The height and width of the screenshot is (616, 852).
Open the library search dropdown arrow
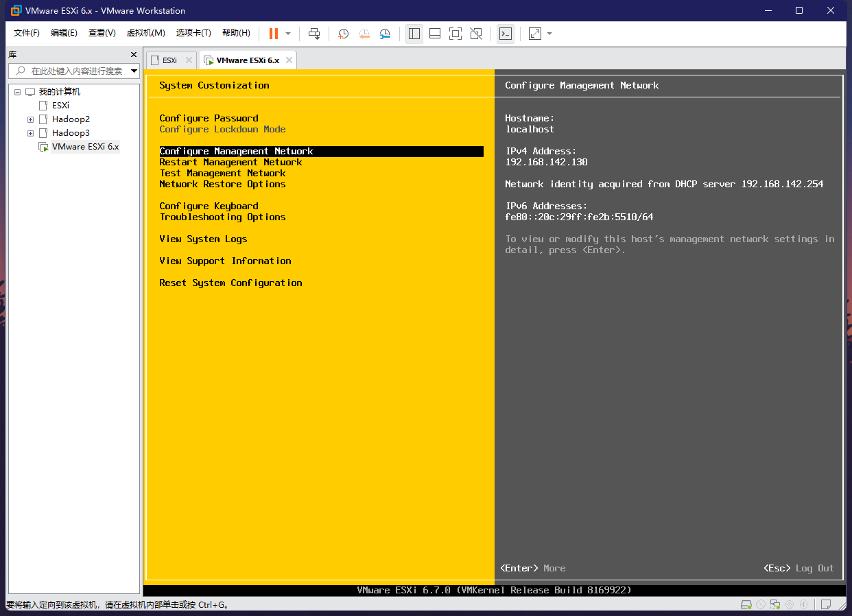134,71
